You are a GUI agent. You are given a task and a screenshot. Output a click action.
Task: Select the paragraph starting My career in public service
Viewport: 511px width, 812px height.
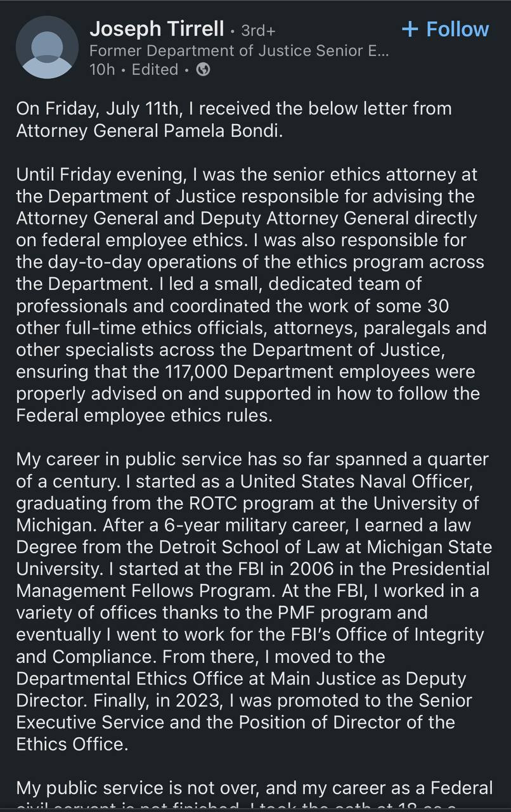pos(254,601)
